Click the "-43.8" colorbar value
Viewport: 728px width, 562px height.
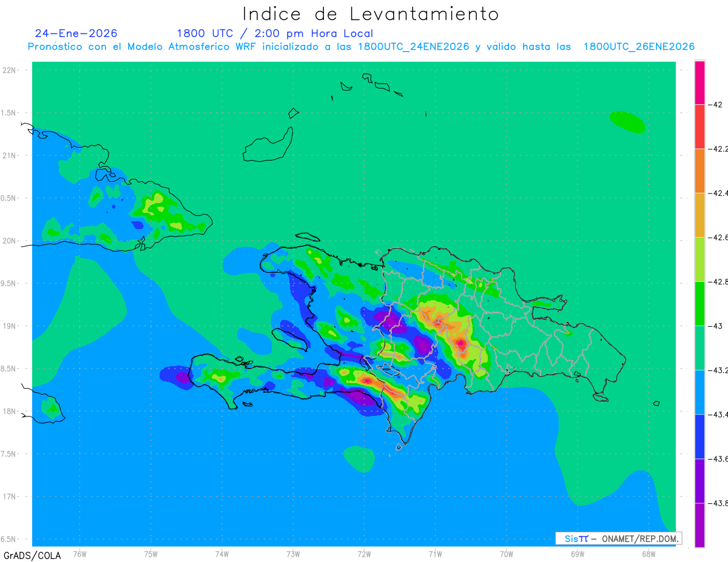tap(718, 503)
